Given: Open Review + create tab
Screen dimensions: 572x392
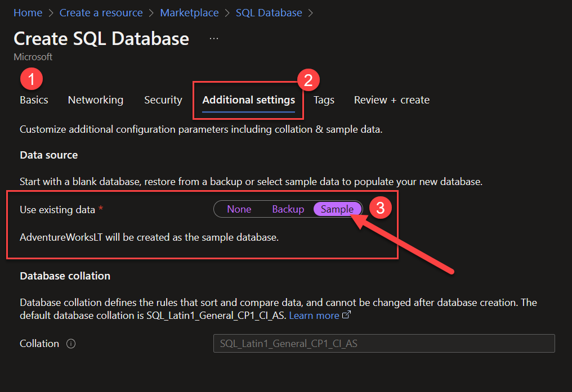Looking at the screenshot, I should pyautogui.click(x=392, y=100).
